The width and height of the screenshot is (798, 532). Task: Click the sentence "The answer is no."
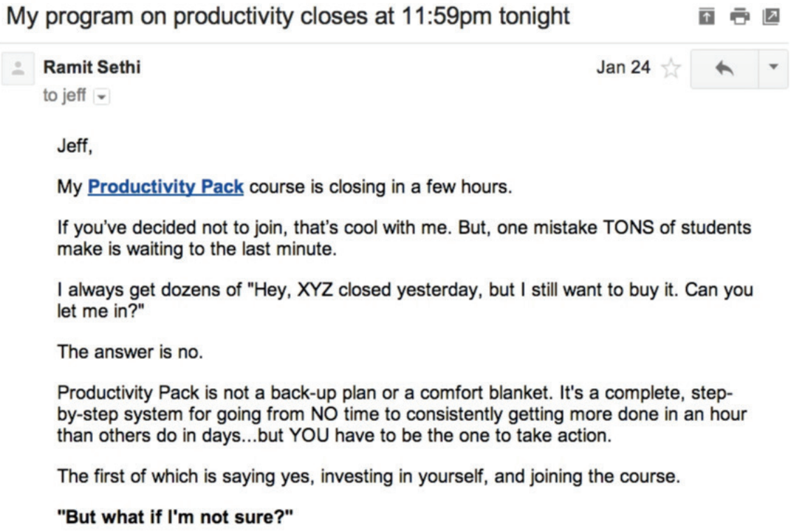click(x=130, y=353)
